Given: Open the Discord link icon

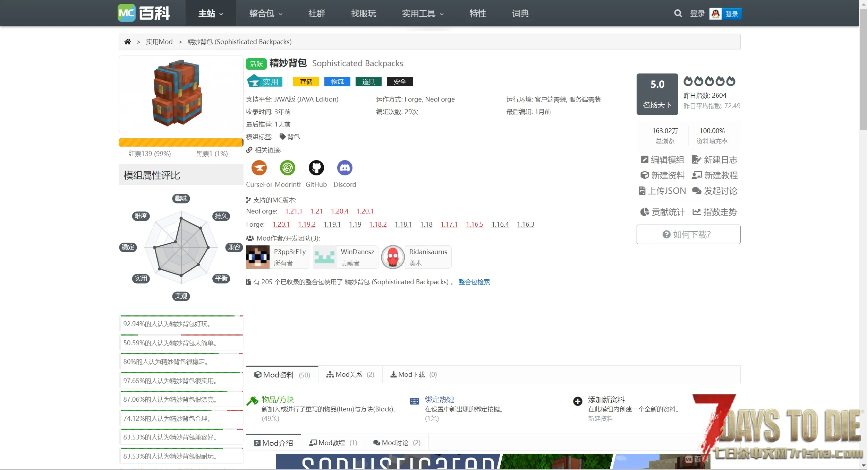Looking at the screenshot, I should click(x=344, y=168).
